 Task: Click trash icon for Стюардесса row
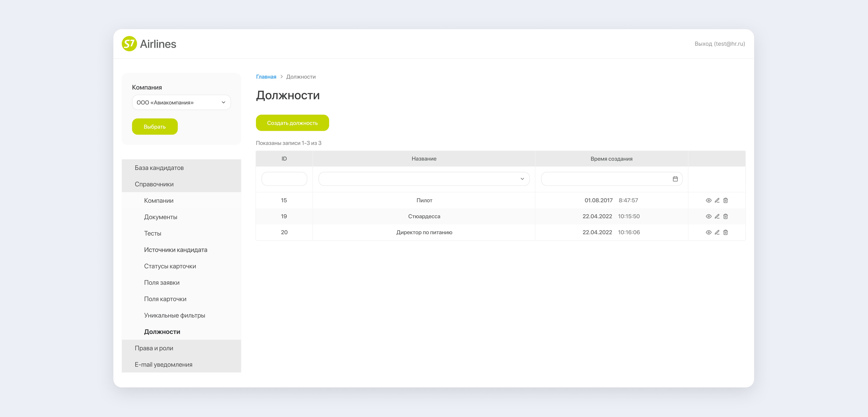725,216
